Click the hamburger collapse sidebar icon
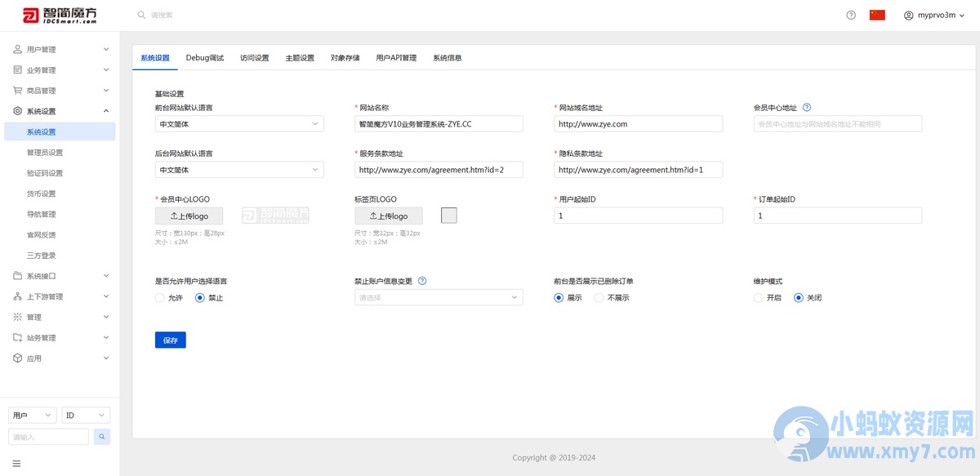Image resolution: width=980 pixels, height=476 pixels. point(16,464)
